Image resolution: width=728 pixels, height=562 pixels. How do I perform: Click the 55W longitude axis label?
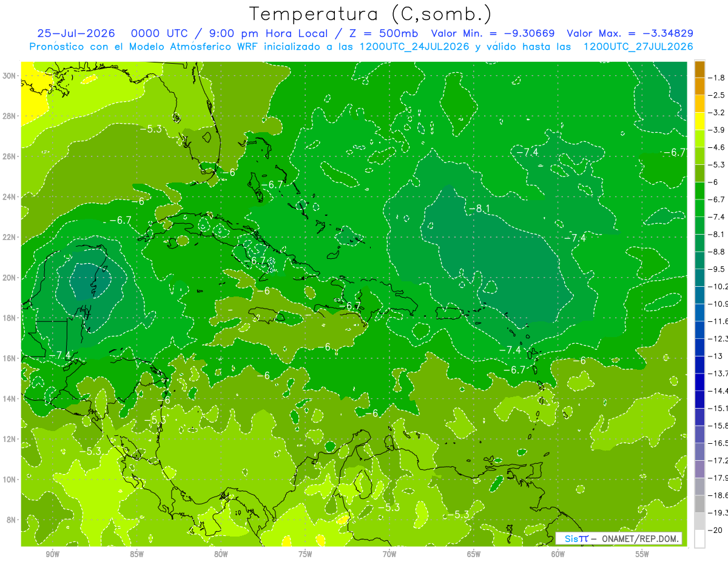click(642, 554)
